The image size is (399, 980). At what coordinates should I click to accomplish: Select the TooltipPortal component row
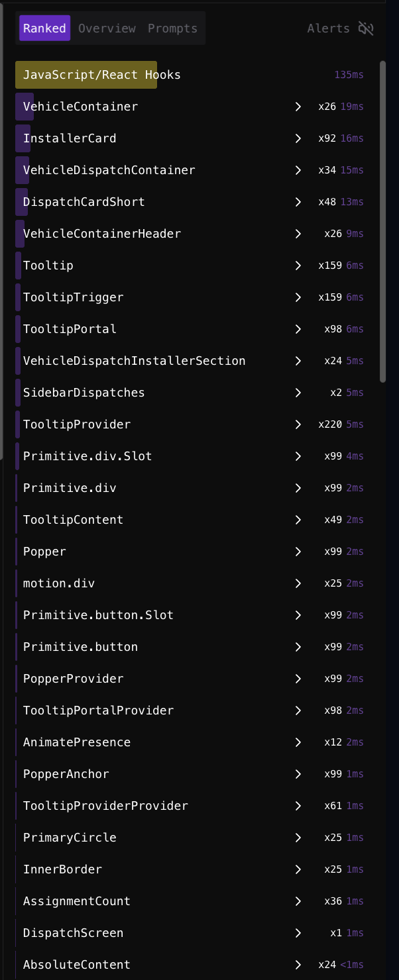coord(70,329)
